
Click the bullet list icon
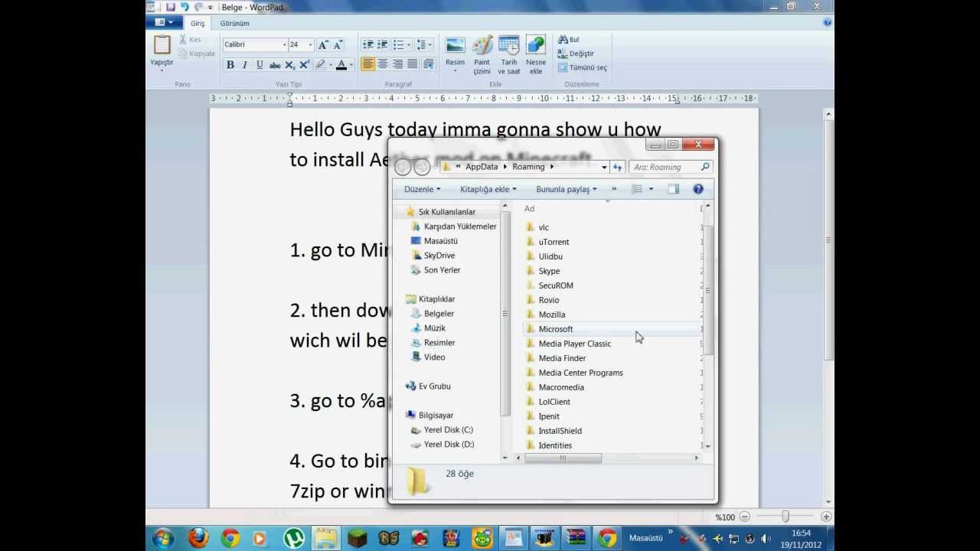pos(398,45)
